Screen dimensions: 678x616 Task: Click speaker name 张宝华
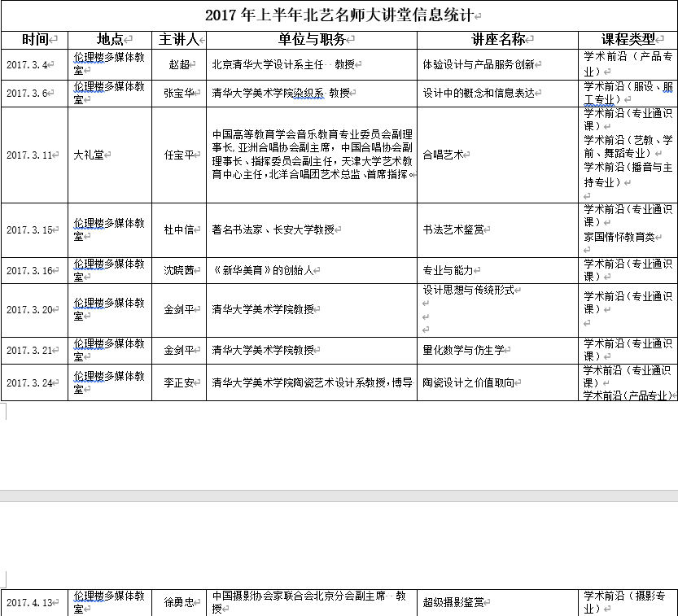click(178, 94)
